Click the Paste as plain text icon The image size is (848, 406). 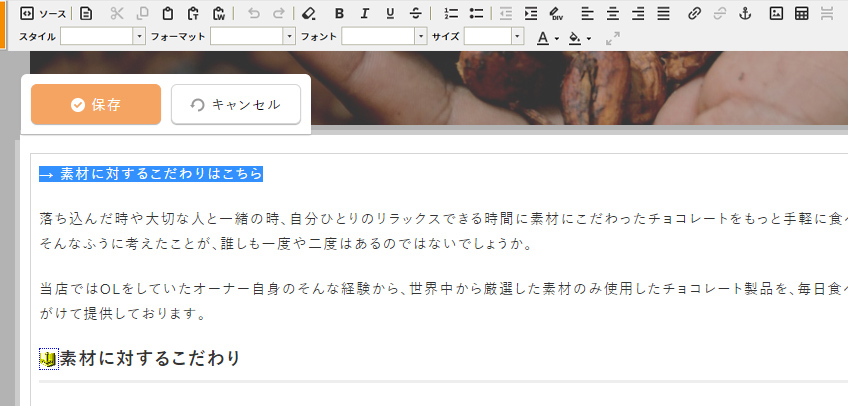pos(192,13)
